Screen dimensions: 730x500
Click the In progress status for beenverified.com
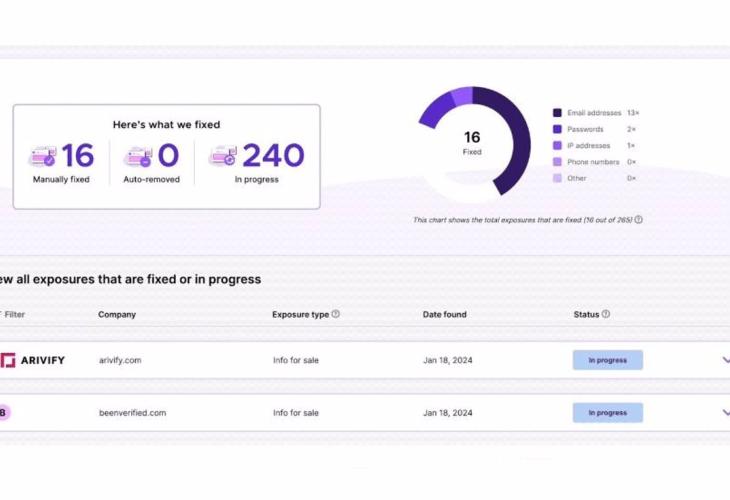point(607,412)
